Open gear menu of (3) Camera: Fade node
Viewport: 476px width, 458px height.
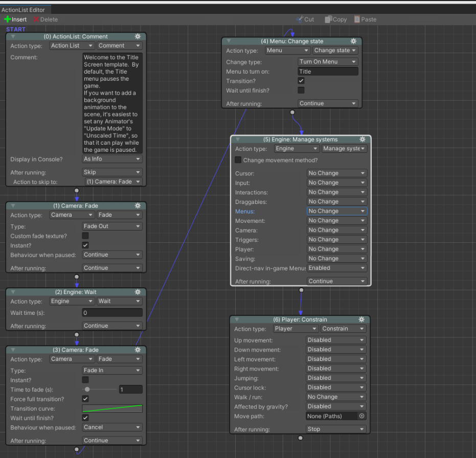(x=138, y=350)
